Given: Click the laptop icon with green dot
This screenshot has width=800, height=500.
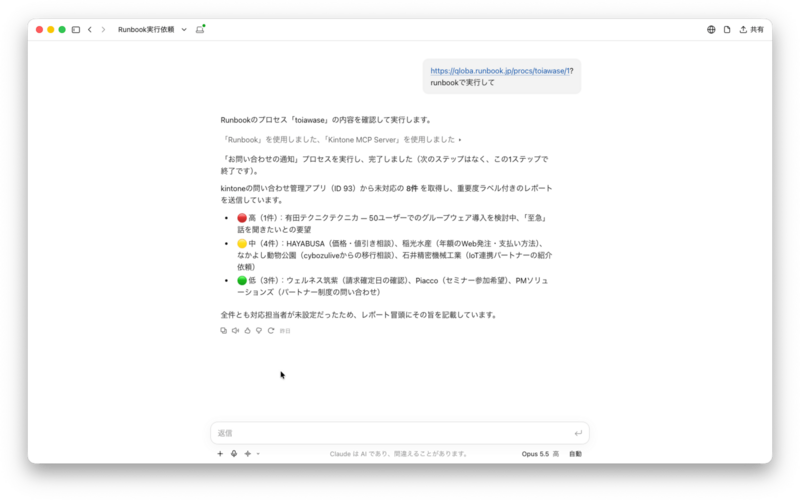Looking at the screenshot, I should point(200,29).
